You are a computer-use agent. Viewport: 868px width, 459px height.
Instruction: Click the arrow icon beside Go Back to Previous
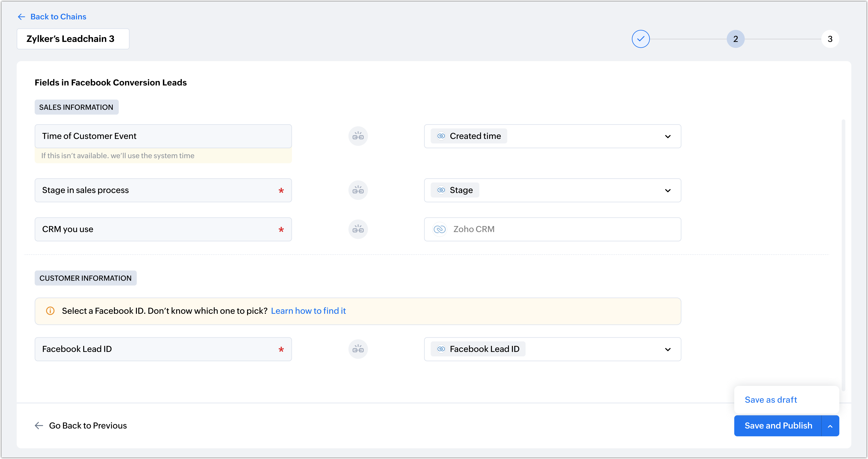pos(39,426)
